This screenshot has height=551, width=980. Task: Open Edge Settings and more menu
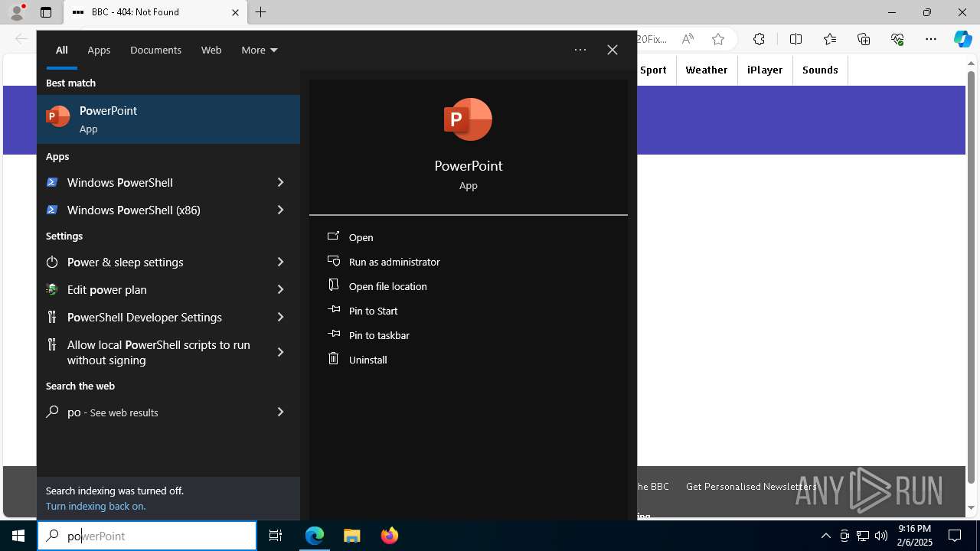pos(931,39)
